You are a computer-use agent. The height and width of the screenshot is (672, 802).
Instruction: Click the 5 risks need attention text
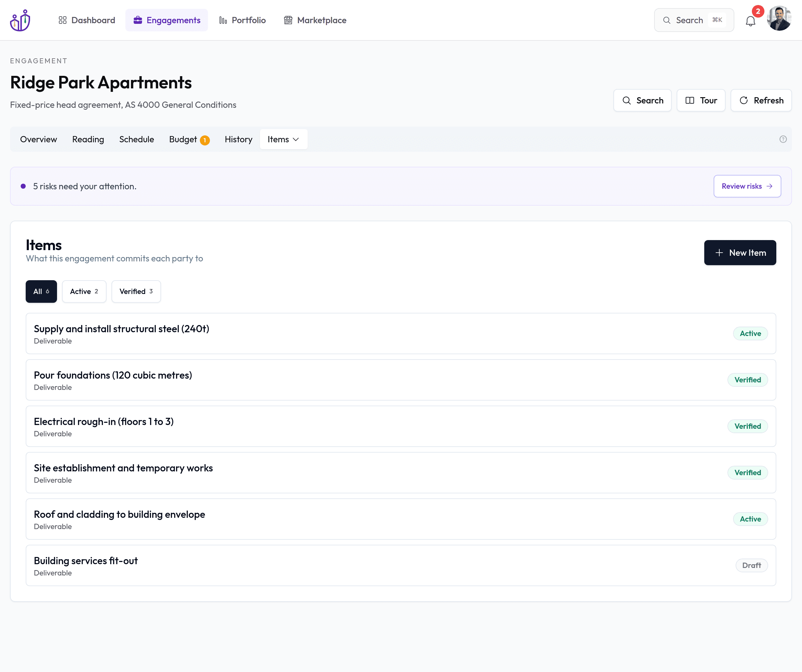tap(85, 186)
